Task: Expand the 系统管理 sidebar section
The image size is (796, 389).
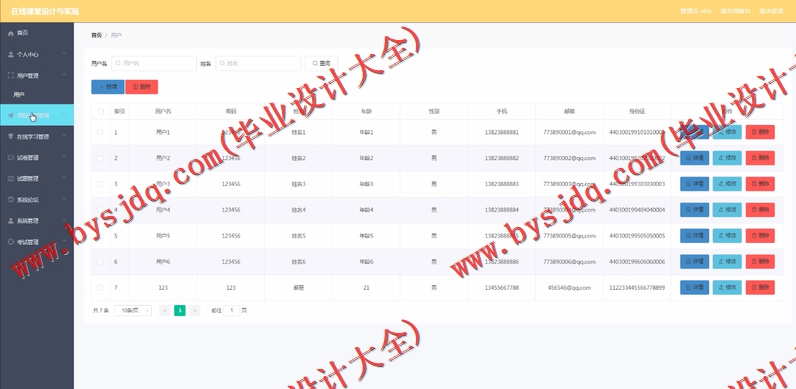Action: 64,221
